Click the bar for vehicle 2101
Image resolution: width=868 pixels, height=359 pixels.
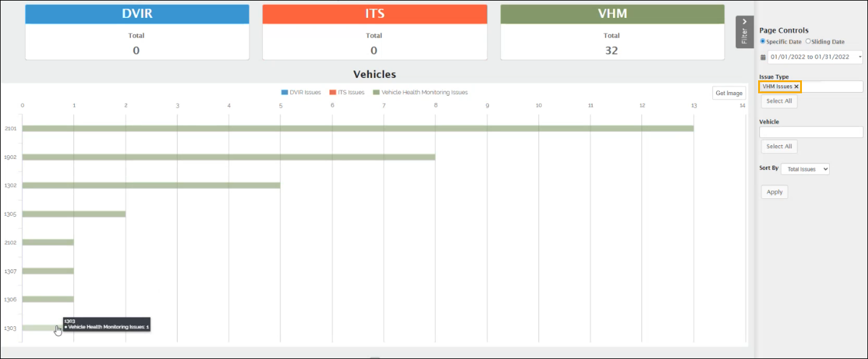point(357,129)
